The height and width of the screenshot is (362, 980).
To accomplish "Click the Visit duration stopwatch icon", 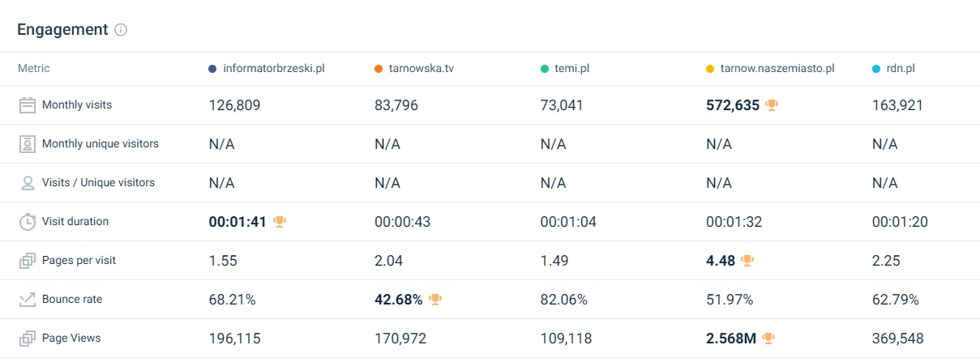I will [x=28, y=221].
